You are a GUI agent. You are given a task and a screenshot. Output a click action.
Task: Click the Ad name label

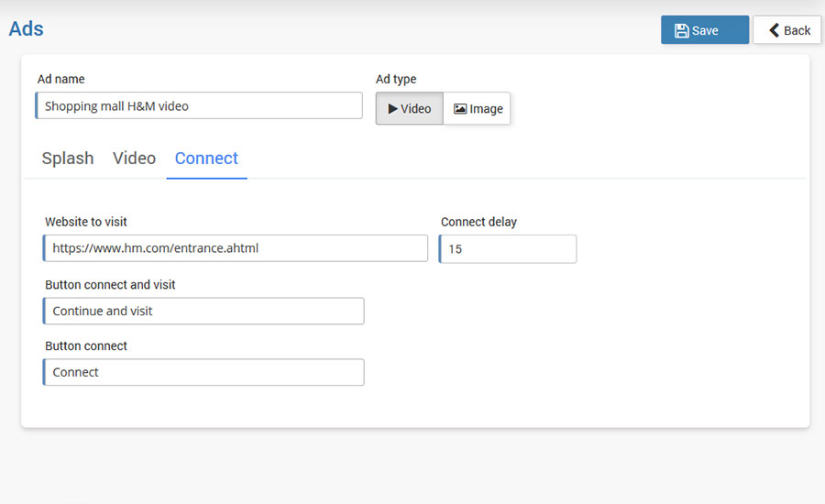tap(61, 79)
